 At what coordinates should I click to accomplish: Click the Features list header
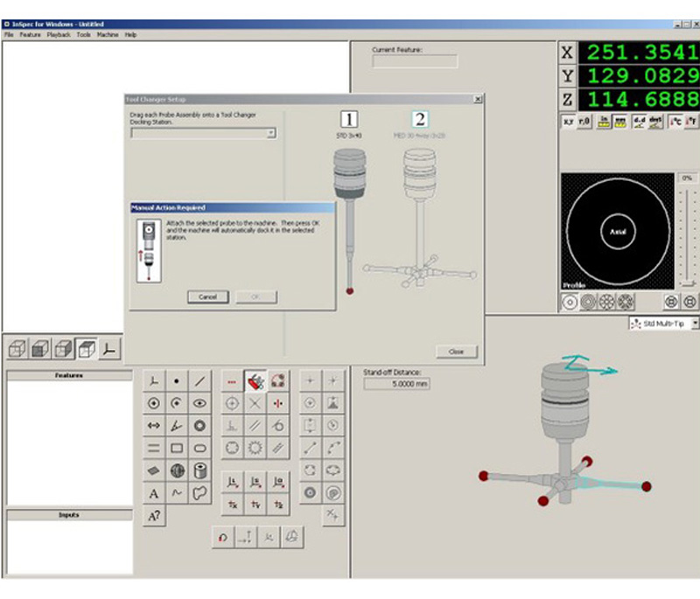tap(69, 375)
